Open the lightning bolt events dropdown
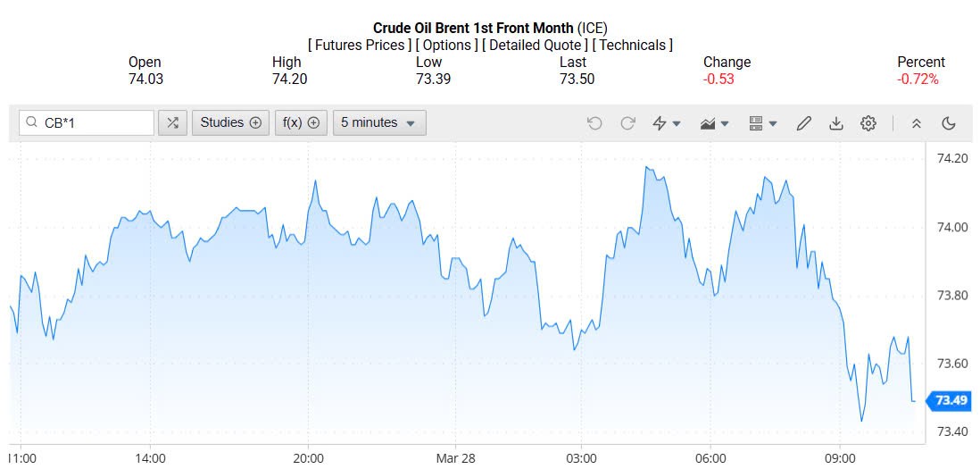 point(667,123)
